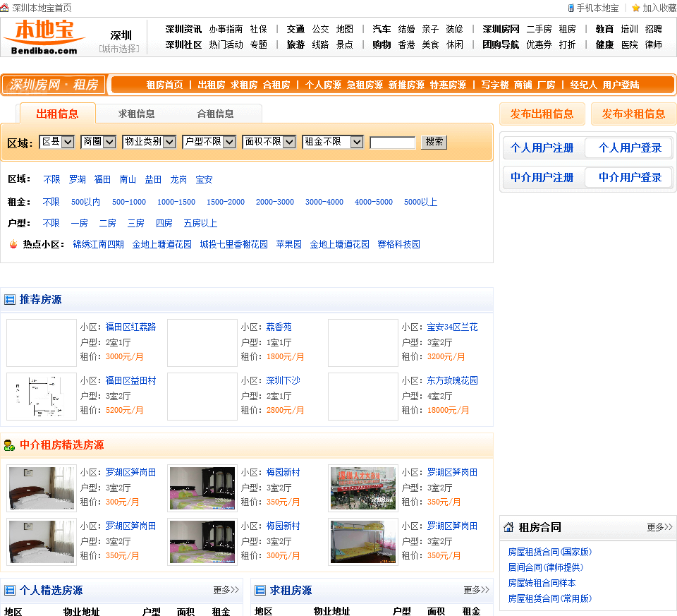Click [城市选择] to choose a city
The width and height of the screenshot is (677, 616).
click(x=119, y=49)
